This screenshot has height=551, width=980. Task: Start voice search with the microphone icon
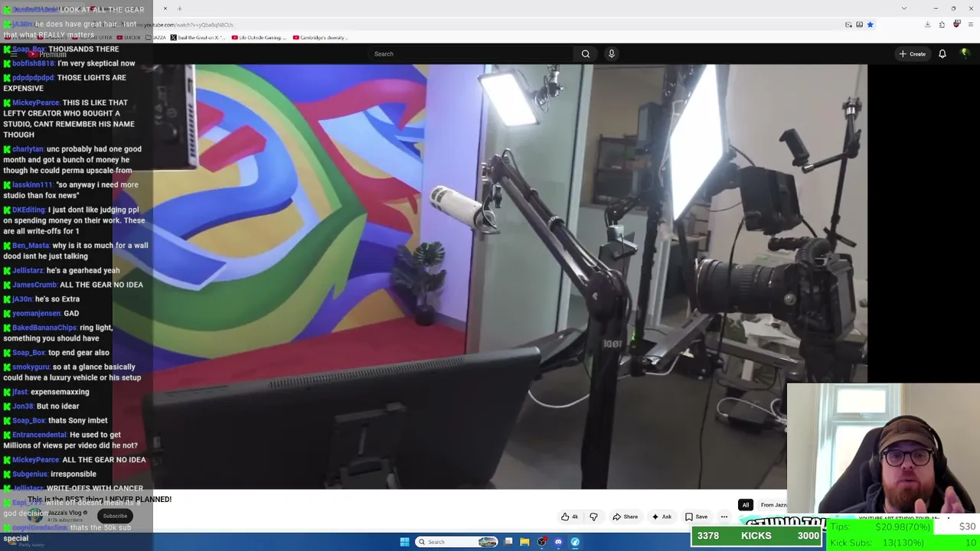pos(611,54)
